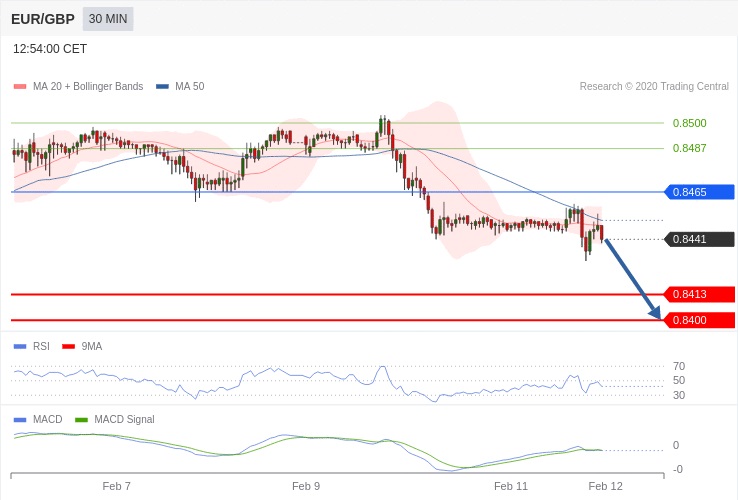
Task: Click the 0.8487 resistance level label
Action: point(689,148)
